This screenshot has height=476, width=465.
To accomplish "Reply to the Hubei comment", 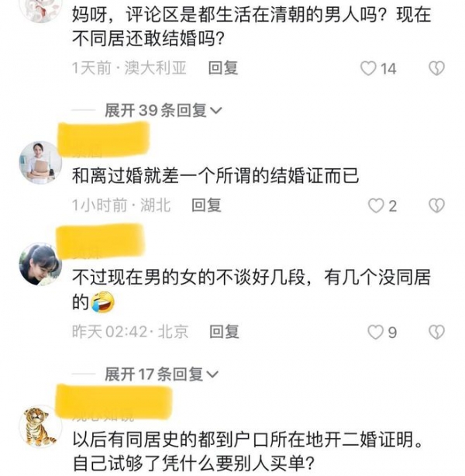I will point(206,205).
